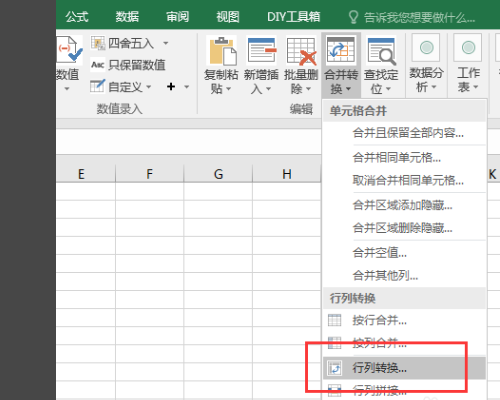The height and width of the screenshot is (400, 500).
Task: Open the dropdown next to the plus
Action: pyautogui.click(x=187, y=87)
